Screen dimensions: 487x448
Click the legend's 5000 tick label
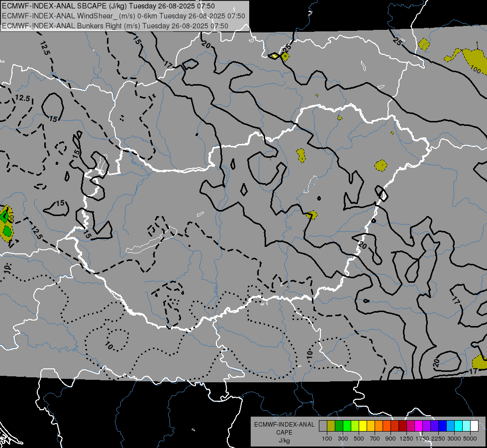pos(470,439)
